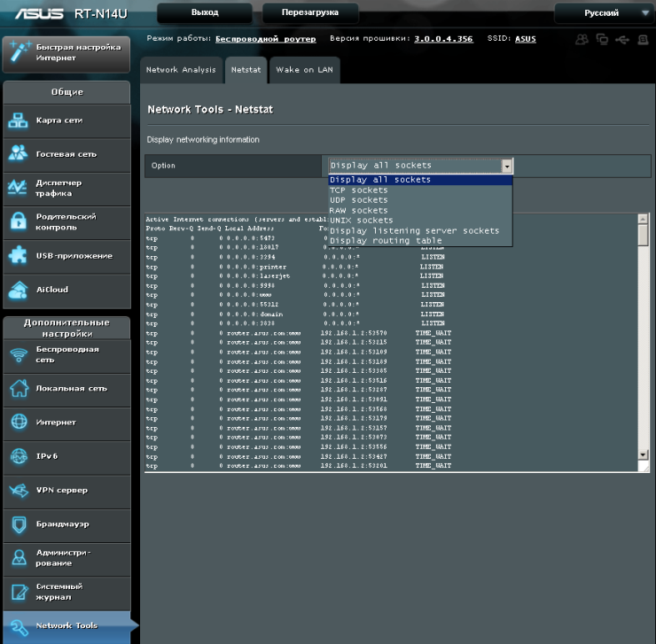The height and width of the screenshot is (644, 656).
Task: Click Выход logout button
Action: (x=205, y=12)
